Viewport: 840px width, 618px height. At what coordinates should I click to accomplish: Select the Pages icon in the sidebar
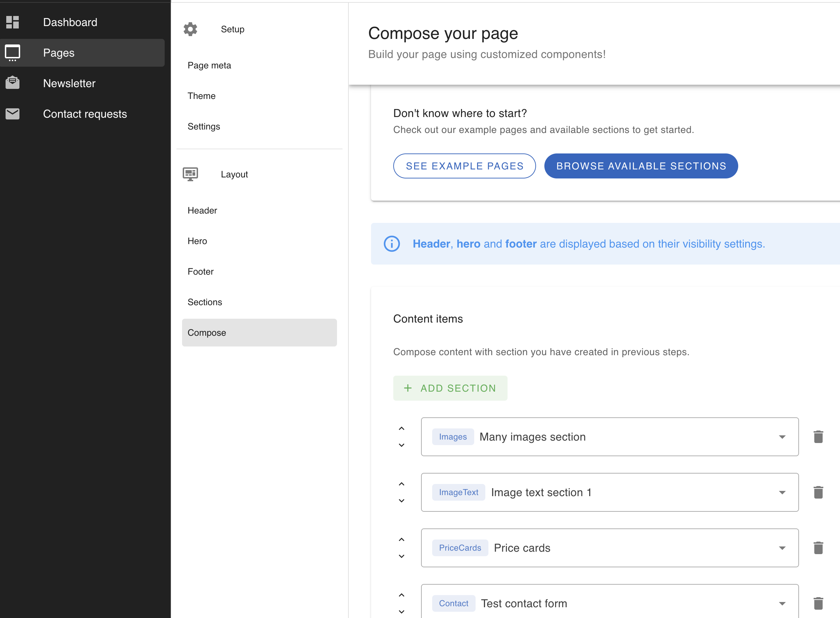click(x=13, y=52)
